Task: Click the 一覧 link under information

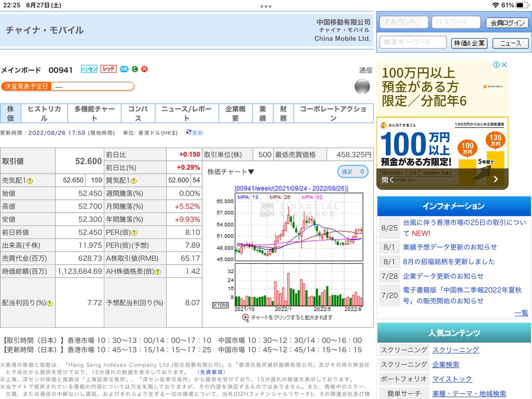Action: pyautogui.click(x=521, y=313)
